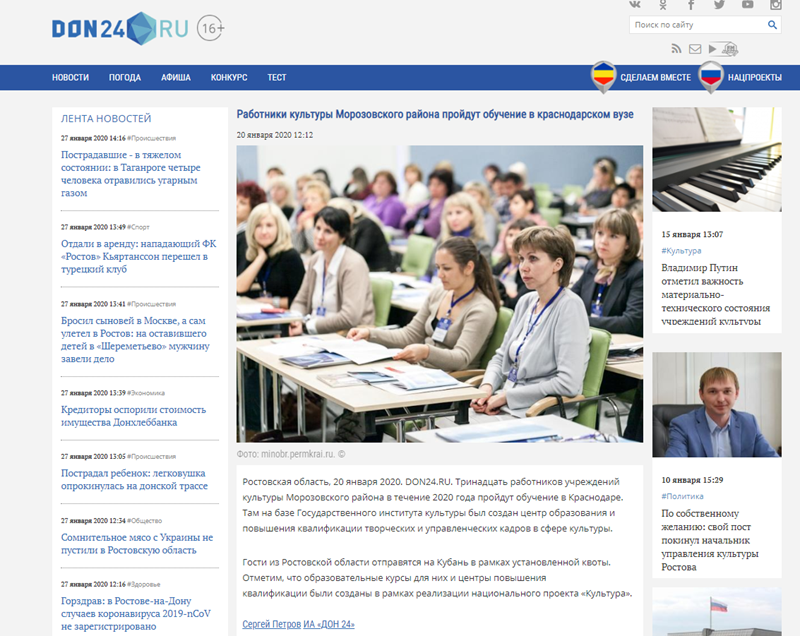Screen dimensions: 800x636
Task: Click the #Происшествия tag at 14:16
Action: tap(152, 138)
